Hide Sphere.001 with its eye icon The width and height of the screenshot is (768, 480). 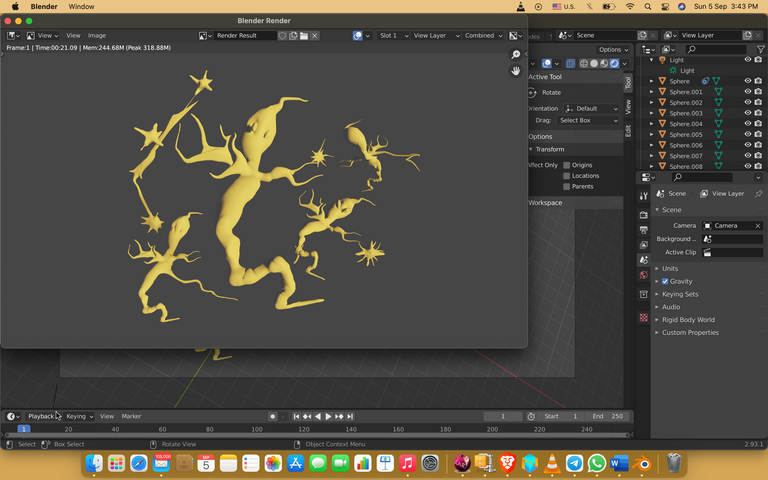[747, 92]
